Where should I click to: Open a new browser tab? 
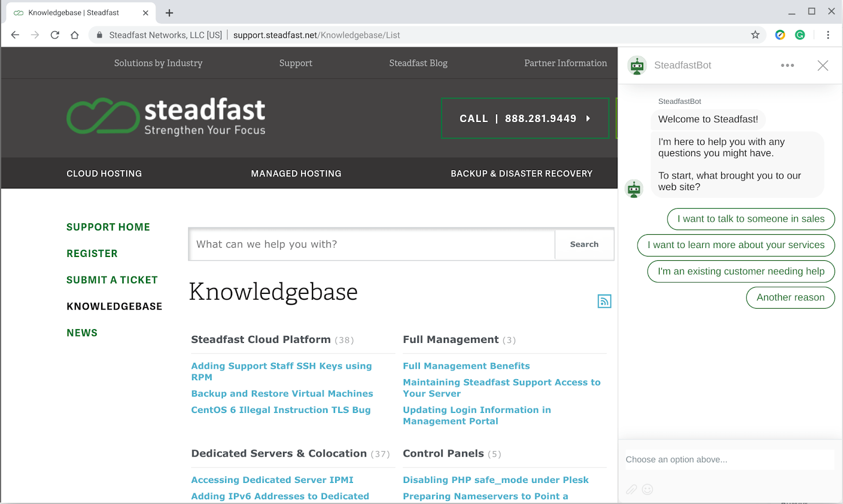[x=169, y=13]
